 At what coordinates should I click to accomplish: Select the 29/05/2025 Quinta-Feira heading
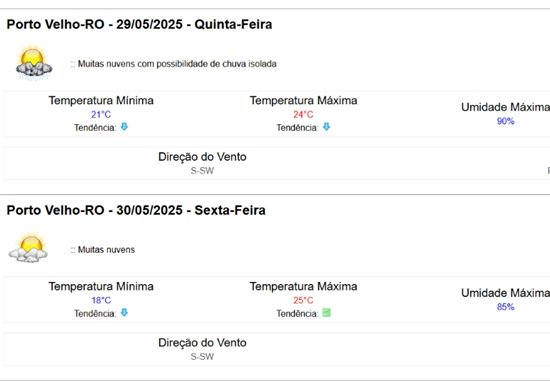[139, 24]
